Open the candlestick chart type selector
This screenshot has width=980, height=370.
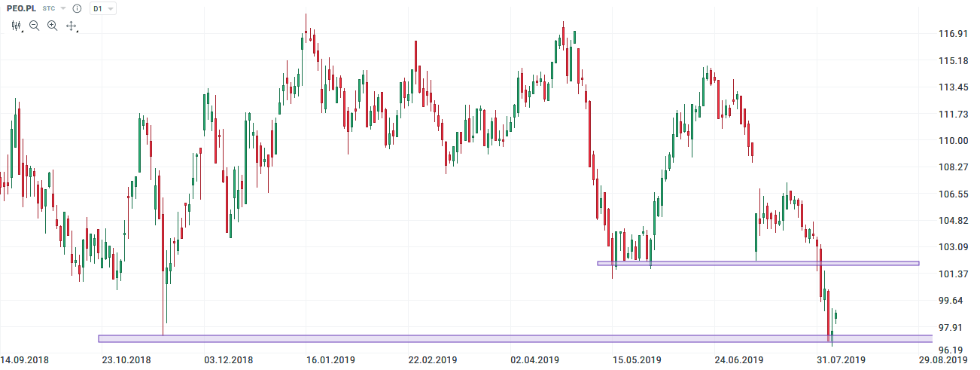[17, 26]
